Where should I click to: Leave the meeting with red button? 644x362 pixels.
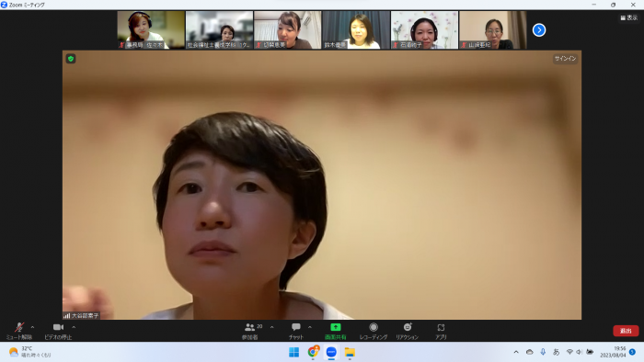point(626,331)
